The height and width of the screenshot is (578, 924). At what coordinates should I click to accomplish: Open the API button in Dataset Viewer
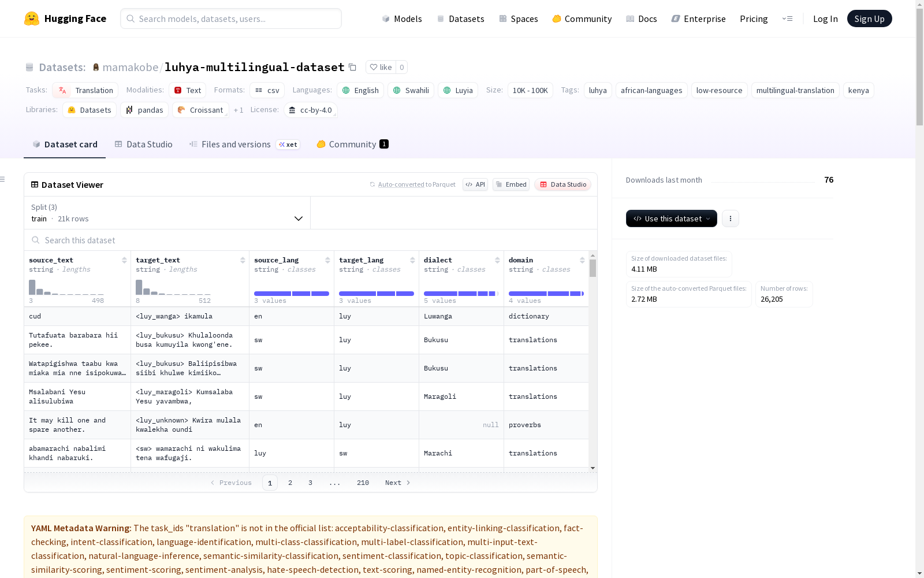click(475, 184)
